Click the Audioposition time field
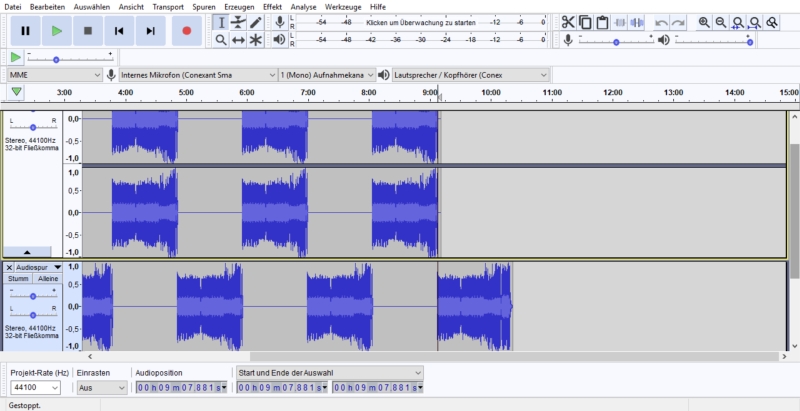The width and height of the screenshot is (800, 411). click(179, 388)
